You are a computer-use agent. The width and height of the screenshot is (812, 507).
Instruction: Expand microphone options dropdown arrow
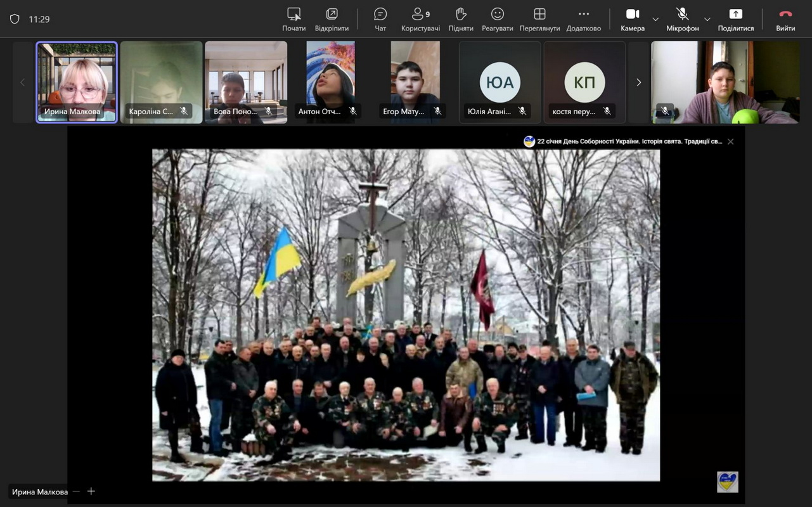coord(707,19)
